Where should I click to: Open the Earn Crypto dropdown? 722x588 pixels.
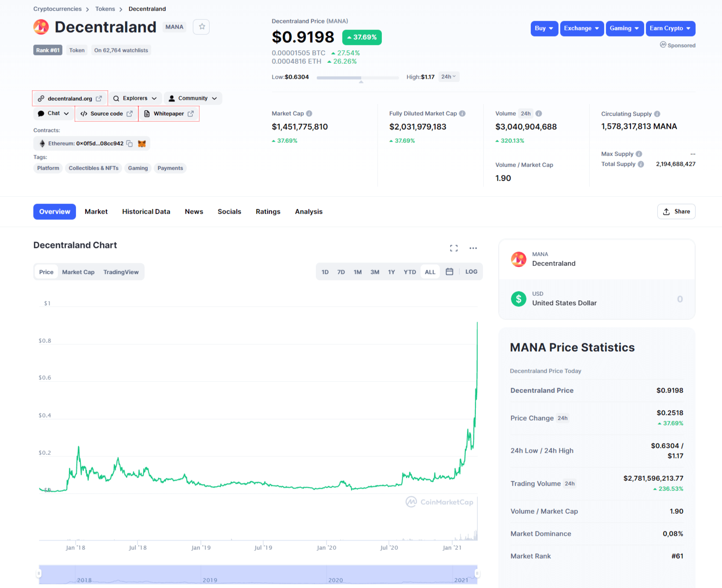[x=670, y=29]
